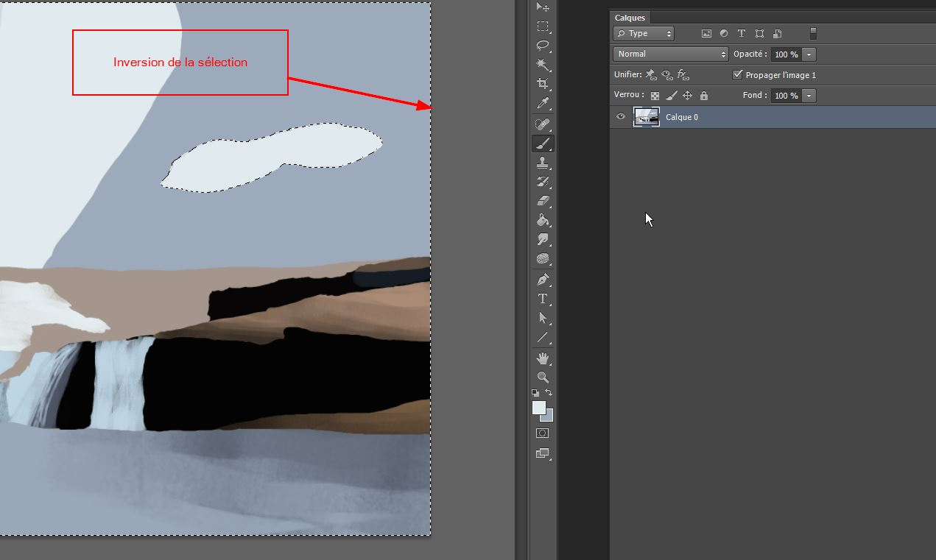The image size is (936, 560).
Task: Select the Lasso tool
Action: pos(543,46)
